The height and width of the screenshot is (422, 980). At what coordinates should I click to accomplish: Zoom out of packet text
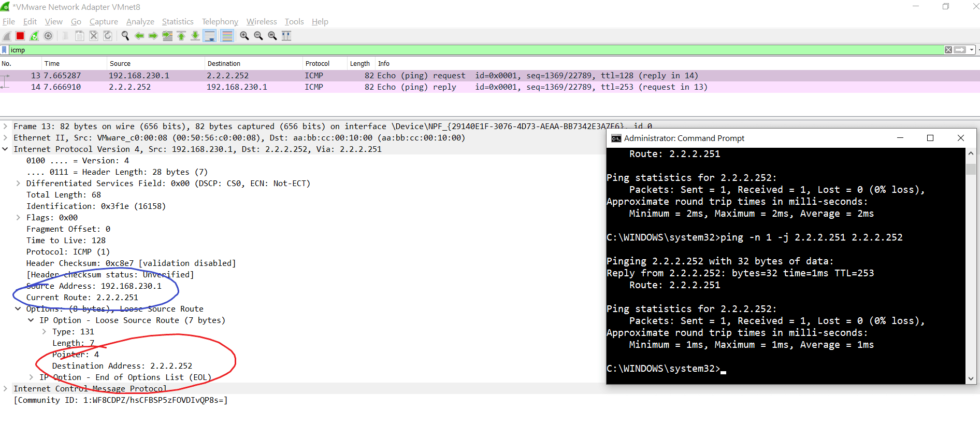(x=258, y=36)
